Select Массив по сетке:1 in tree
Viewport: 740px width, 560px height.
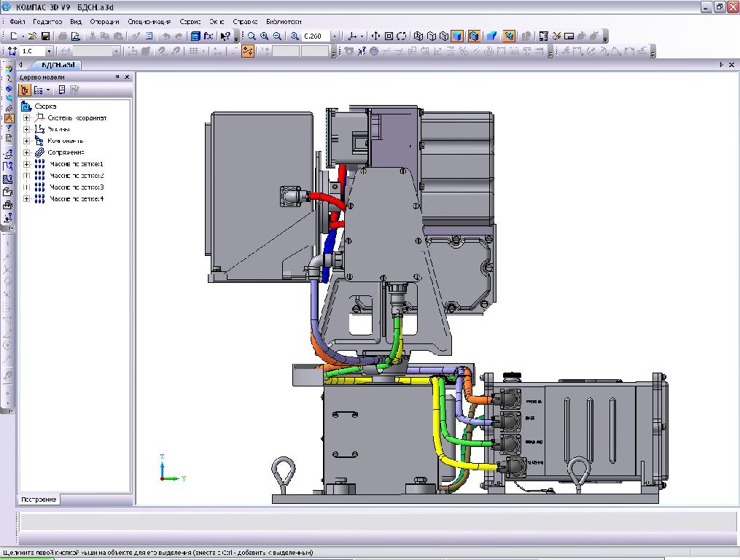(x=76, y=164)
